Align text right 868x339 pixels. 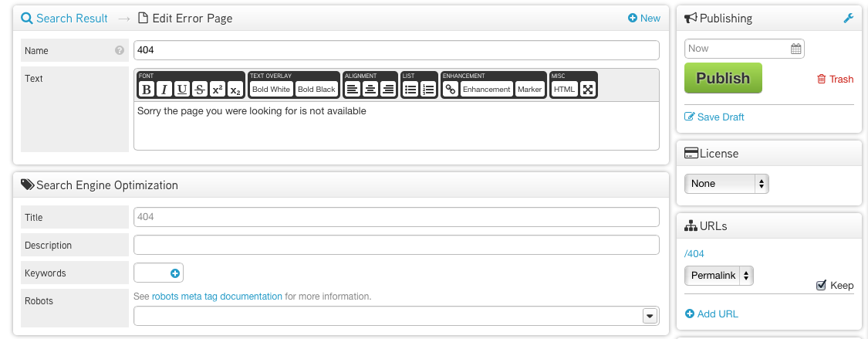tap(388, 89)
